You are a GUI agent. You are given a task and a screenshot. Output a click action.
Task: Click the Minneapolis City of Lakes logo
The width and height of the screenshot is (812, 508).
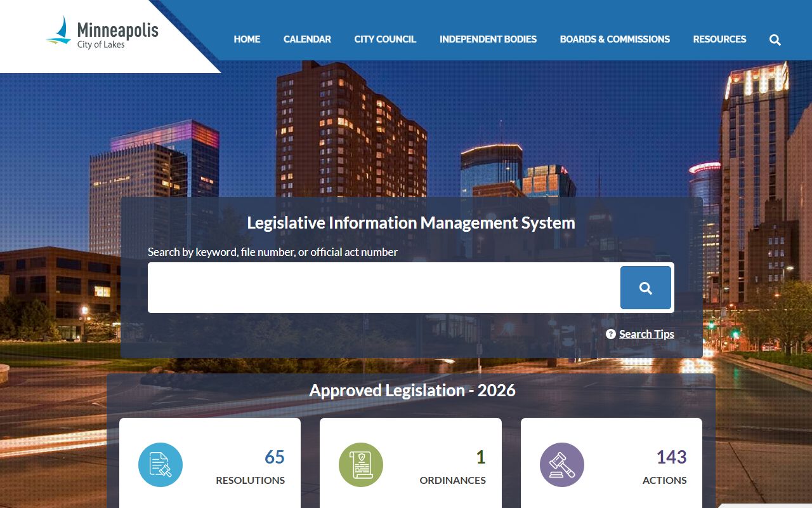point(102,32)
